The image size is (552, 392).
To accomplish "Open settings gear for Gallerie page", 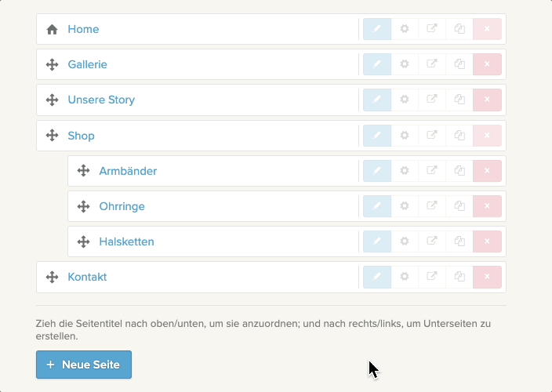I will point(405,64).
